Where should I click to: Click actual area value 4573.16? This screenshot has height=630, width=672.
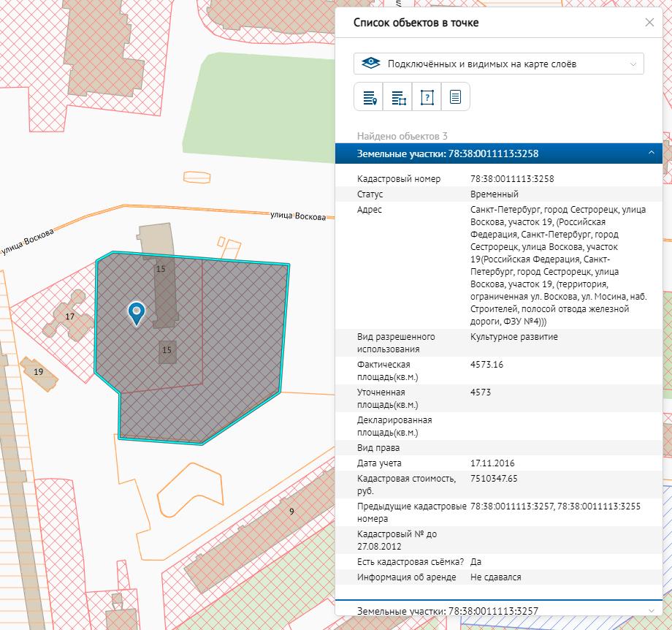coord(486,365)
